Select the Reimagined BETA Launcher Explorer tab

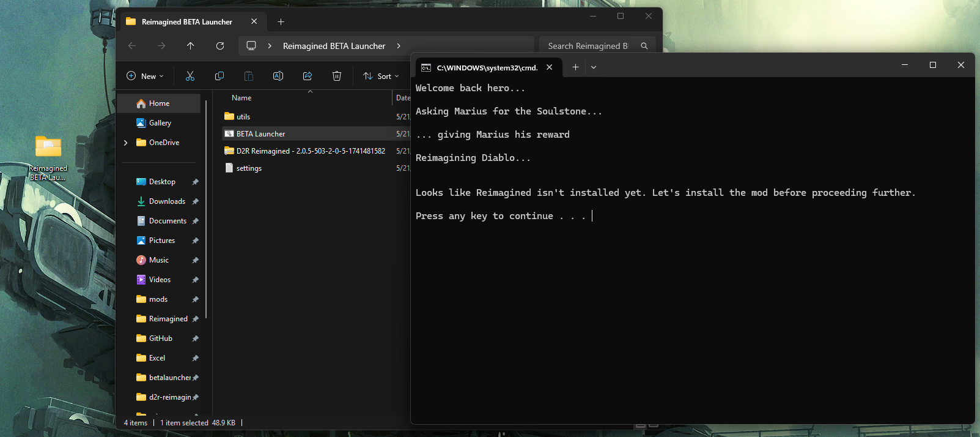(x=187, y=21)
